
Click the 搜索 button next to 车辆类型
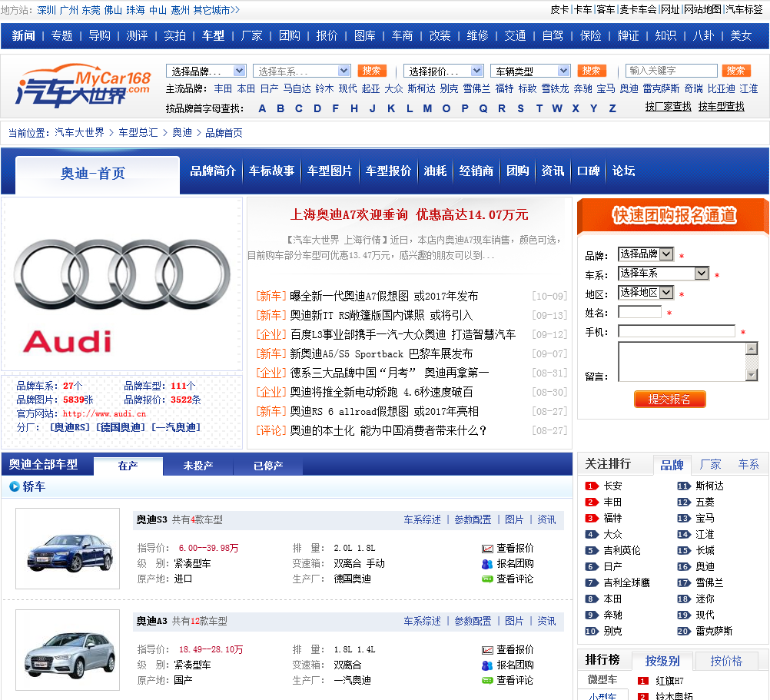[591, 71]
